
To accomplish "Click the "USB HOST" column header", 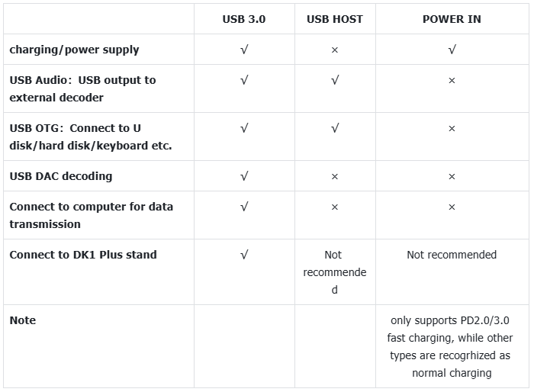I will [x=335, y=19].
